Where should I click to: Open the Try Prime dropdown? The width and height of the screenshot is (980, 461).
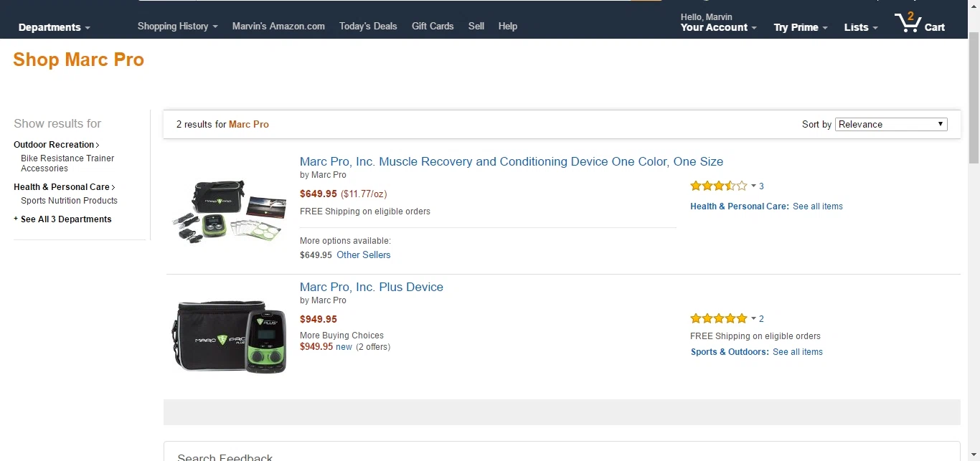801,27
